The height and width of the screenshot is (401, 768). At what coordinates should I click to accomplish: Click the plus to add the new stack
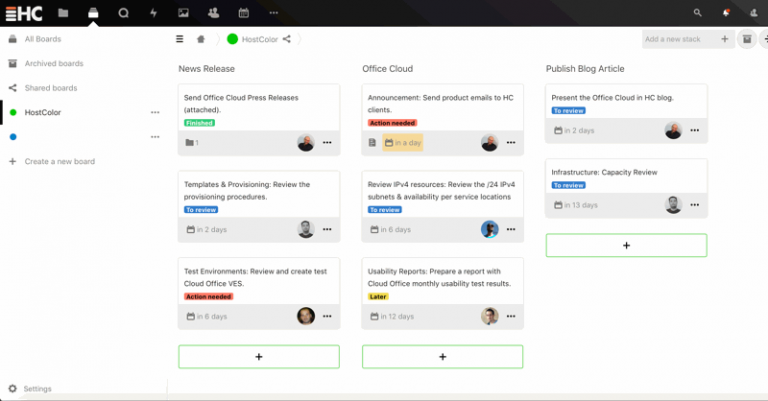(725, 39)
